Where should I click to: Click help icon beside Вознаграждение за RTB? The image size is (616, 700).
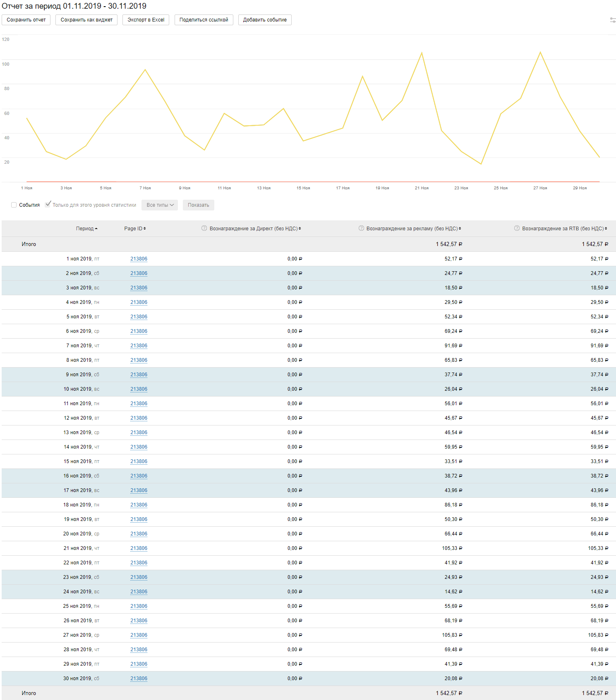(517, 228)
